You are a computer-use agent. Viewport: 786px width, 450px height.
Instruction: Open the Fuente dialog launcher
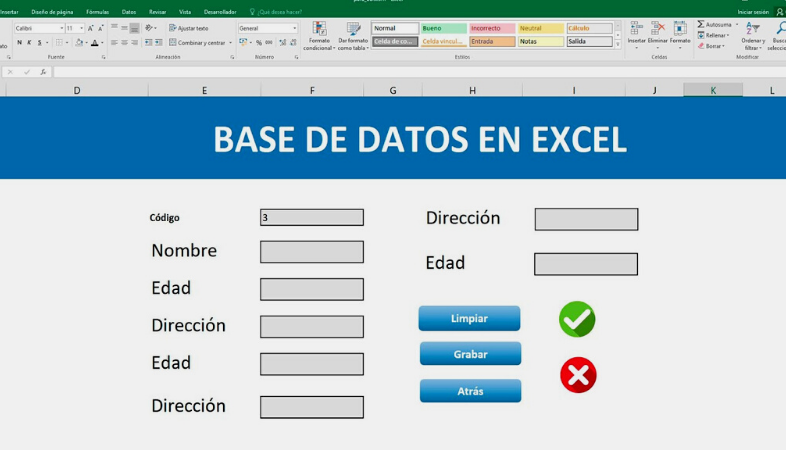click(104, 58)
